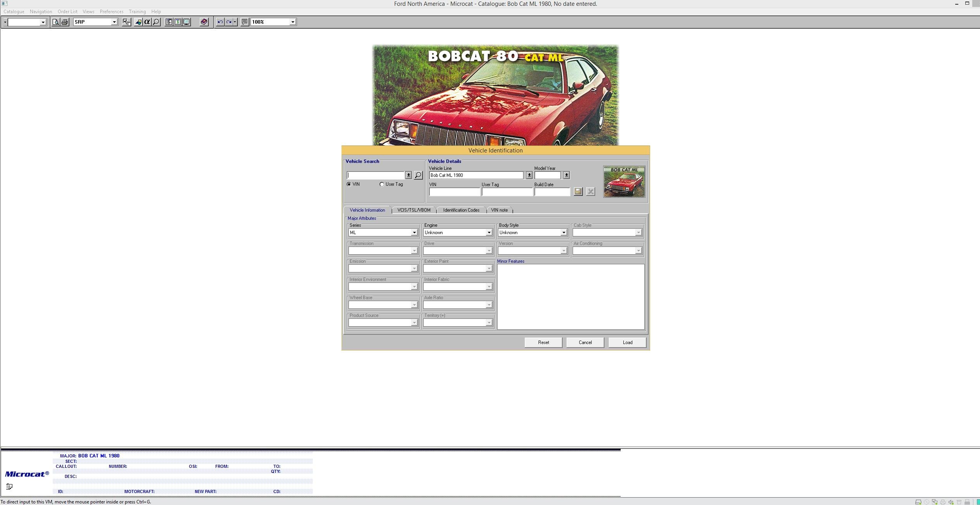Viewport: 980px width, 505px height.
Task: Click the Load button
Action: 627,342
